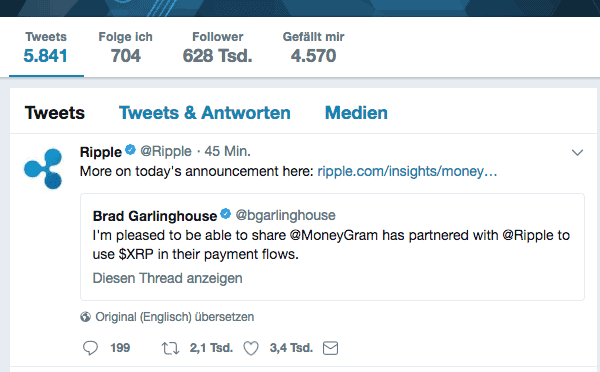Screen dimensions: 600x372
Task: View the Folge ich 704 list
Action: click(x=126, y=47)
